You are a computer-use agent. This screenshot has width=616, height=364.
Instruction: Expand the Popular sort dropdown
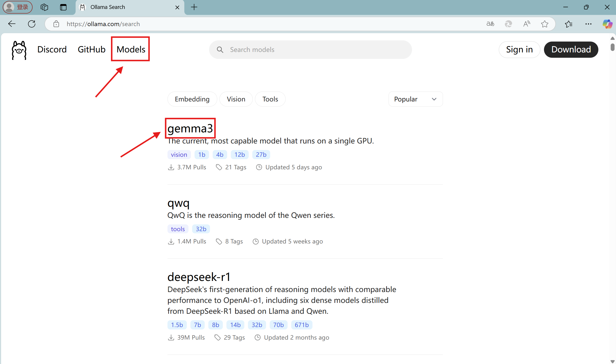(415, 99)
